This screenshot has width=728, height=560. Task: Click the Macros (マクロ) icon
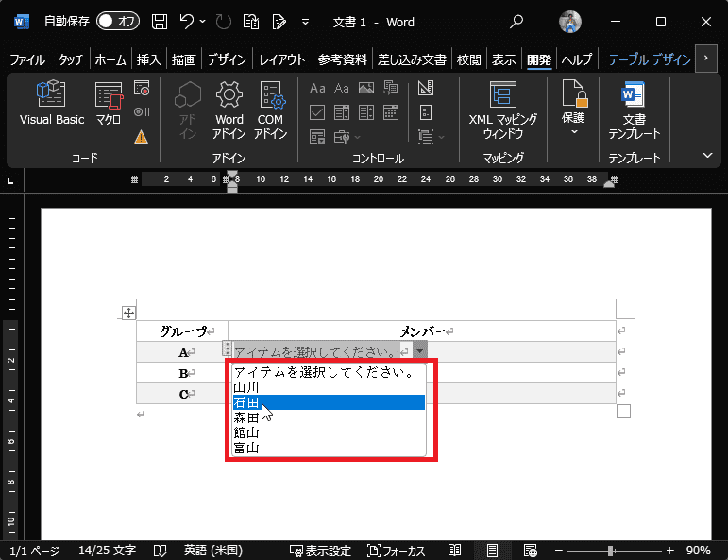pos(109,104)
